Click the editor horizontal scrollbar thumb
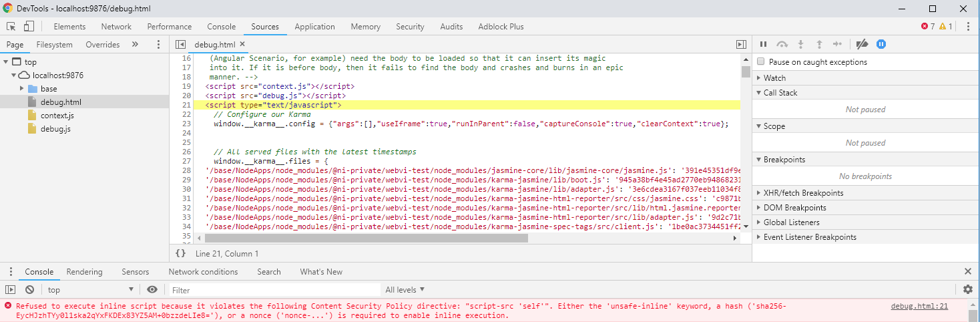The width and height of the screenshot is (980, 322). click(366, 238)
